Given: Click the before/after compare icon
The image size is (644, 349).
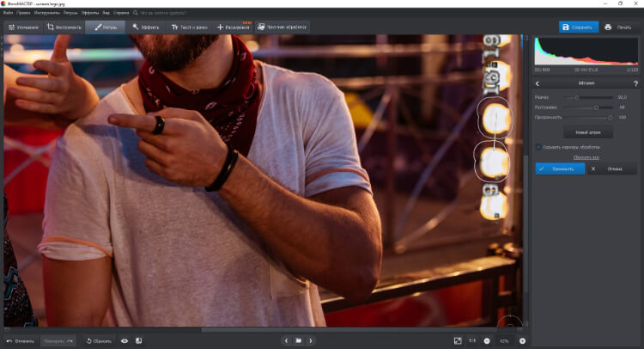Looking at the screenshot, I should (138, 341).
